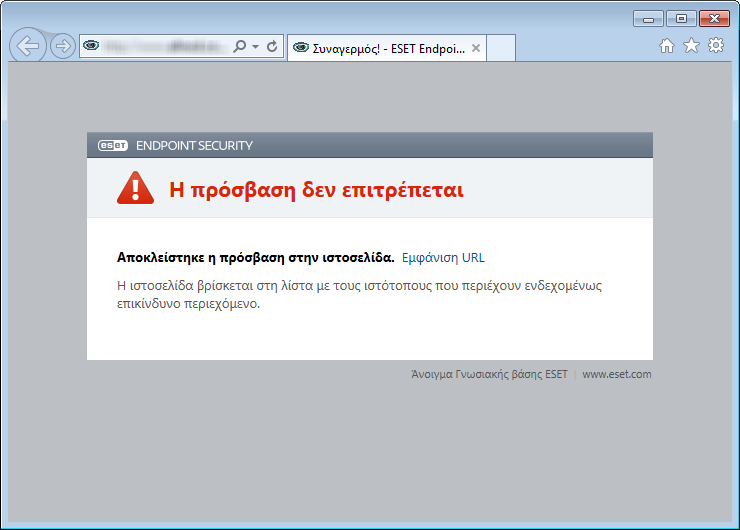Open the Home page icon
The image size is (740, 530).
(x=667, y=46)
